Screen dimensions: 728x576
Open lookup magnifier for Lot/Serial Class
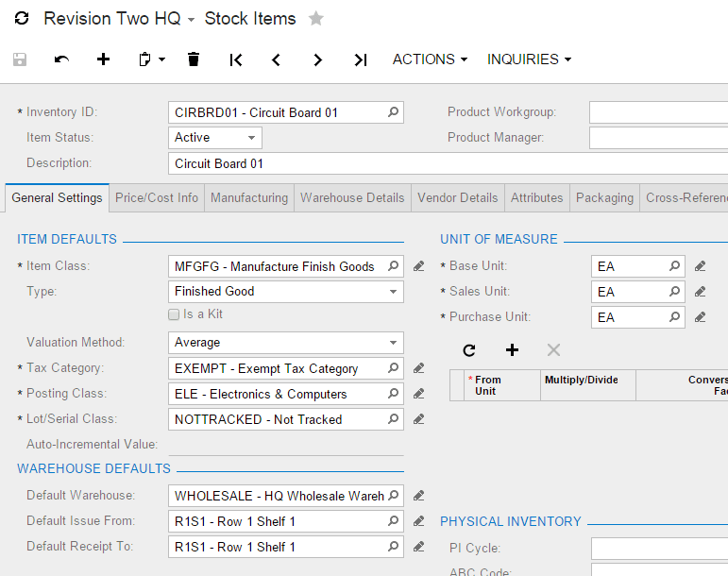(x=393, y=419)
